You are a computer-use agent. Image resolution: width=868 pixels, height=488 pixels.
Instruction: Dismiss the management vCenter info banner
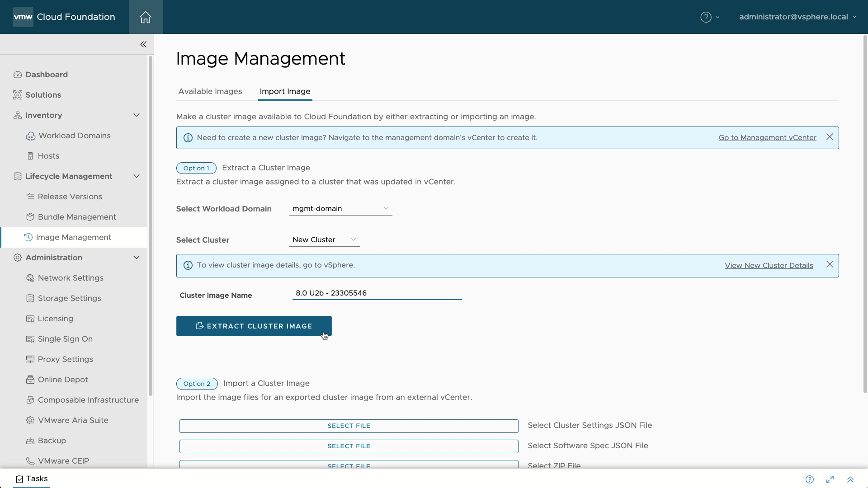click(x=830, y=137)
